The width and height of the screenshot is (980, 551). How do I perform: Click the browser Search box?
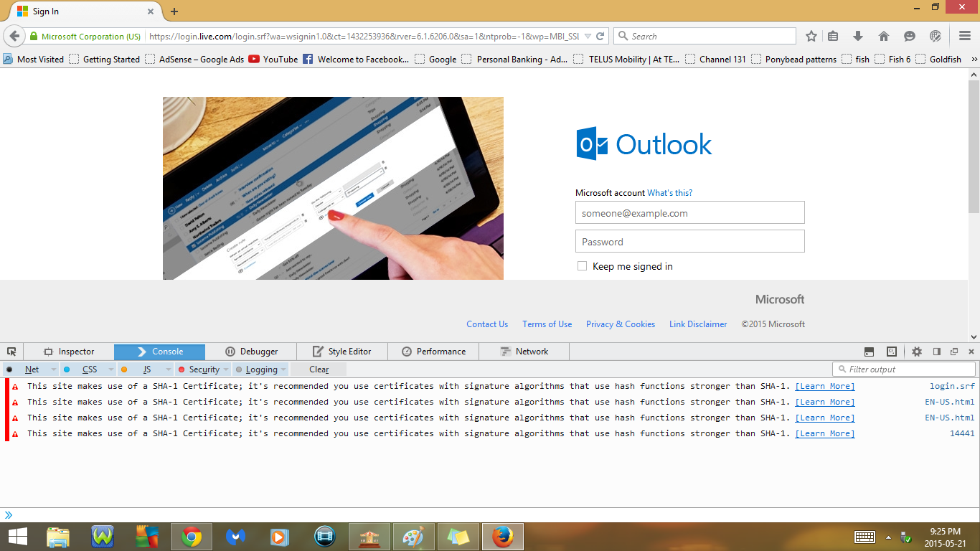click(705, 36)
